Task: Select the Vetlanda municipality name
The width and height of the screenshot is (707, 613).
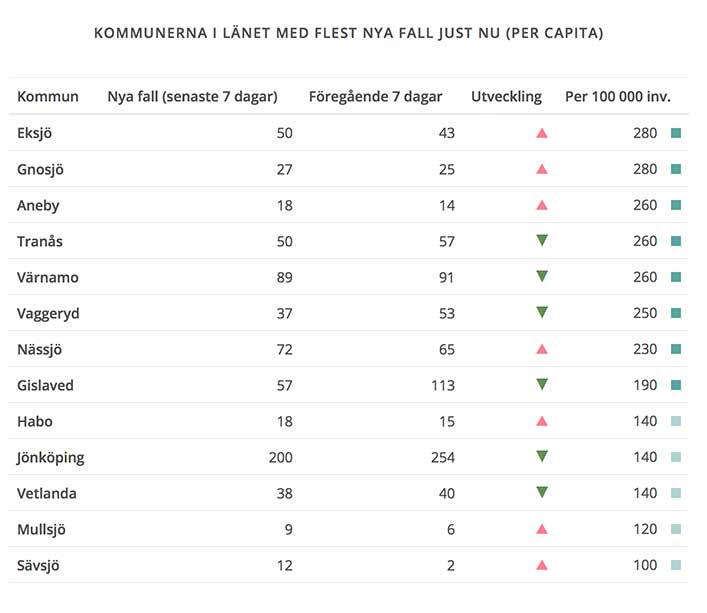Action: coord(47,493)
